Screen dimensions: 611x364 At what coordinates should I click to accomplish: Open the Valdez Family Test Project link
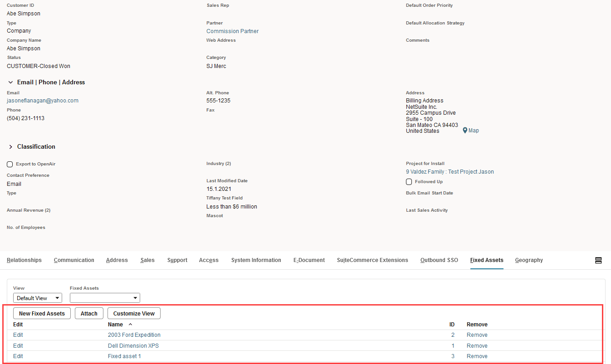click(450, 172)
